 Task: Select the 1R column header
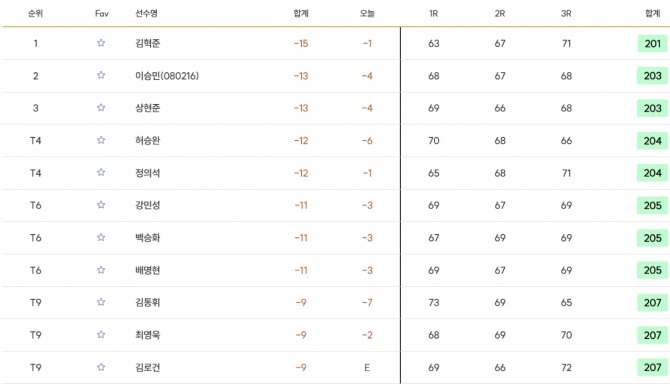coord(434,13)
